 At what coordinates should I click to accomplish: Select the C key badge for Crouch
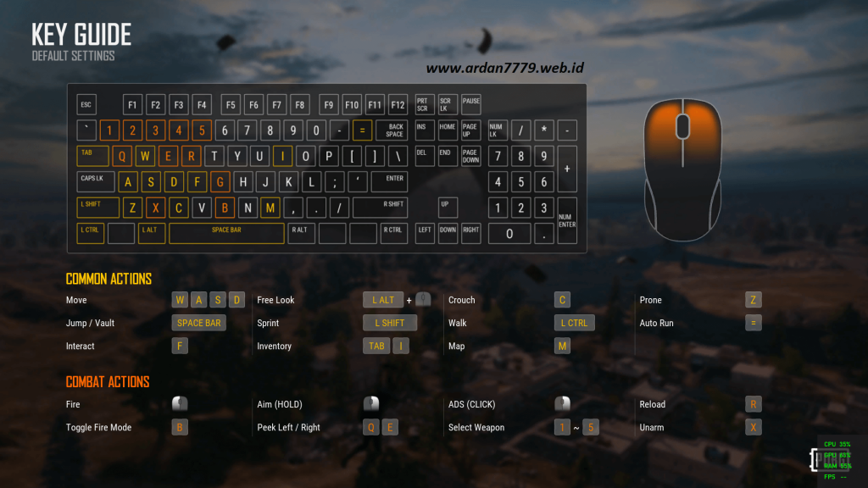(562, 299)
